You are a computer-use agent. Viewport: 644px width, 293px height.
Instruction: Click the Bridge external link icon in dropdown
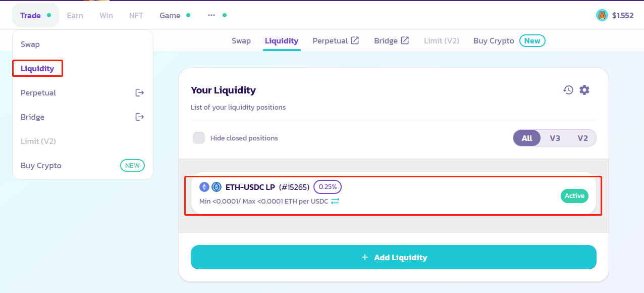pos(140,117)
